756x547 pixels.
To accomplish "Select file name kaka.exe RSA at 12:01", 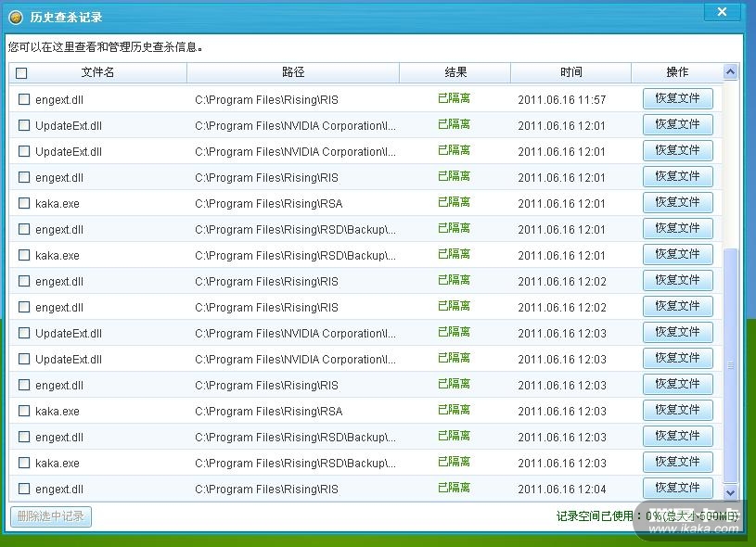I will click(x=58, y=203).
